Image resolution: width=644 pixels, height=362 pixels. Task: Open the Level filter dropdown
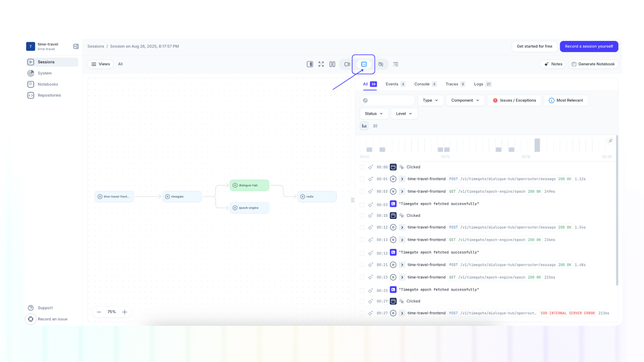404,114
